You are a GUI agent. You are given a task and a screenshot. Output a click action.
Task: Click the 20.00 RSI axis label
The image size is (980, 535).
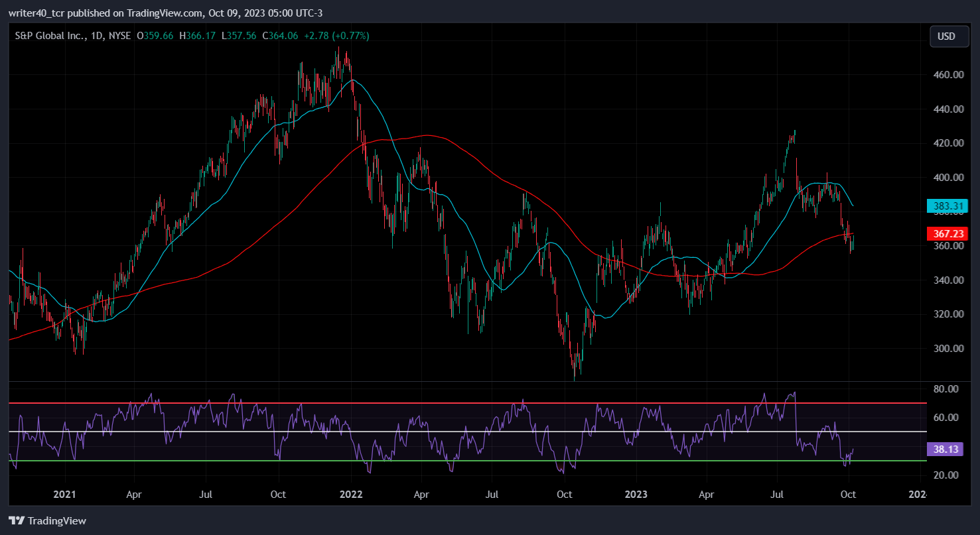(945, 475)
